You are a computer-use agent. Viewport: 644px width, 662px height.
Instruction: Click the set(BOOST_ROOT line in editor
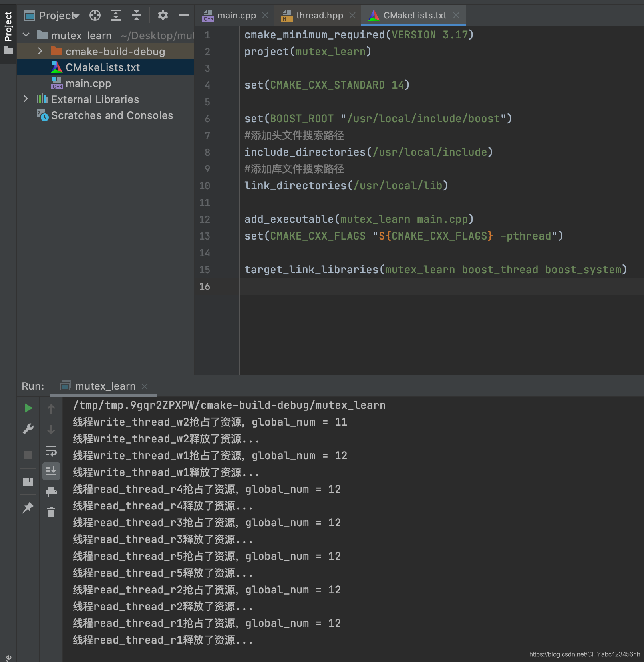click(x=378, y=119)
